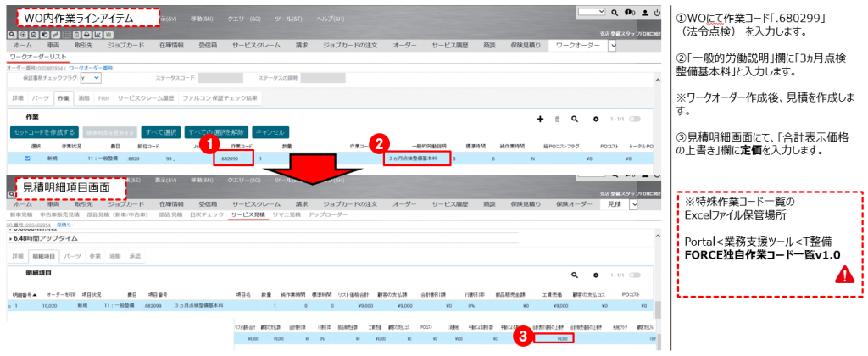Click the search magnifier in top header
The width and height of the screenshot is (868, 356).
[x=614, y=13]
